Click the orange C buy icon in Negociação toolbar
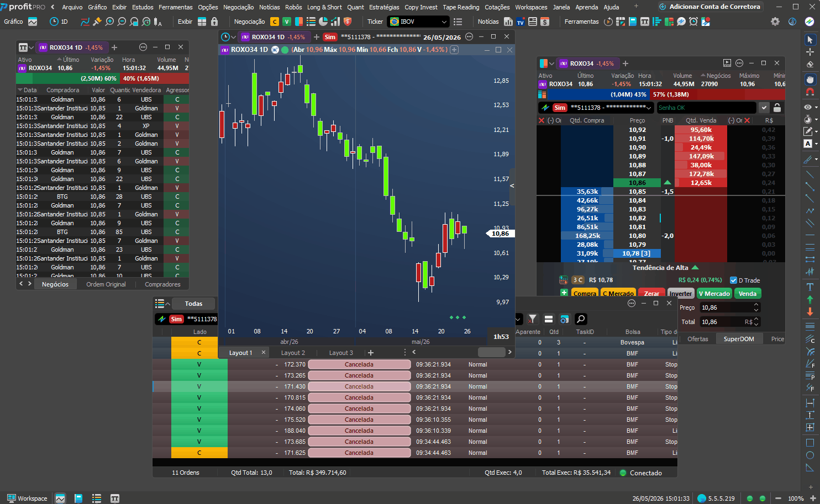 [275, 22]
